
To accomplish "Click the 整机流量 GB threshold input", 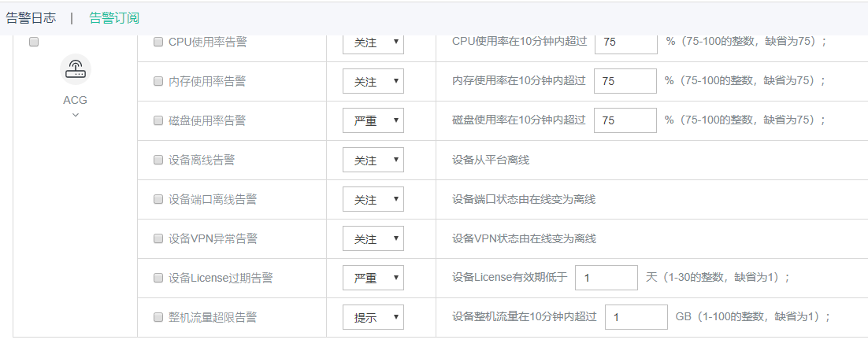I will point(636,317).
